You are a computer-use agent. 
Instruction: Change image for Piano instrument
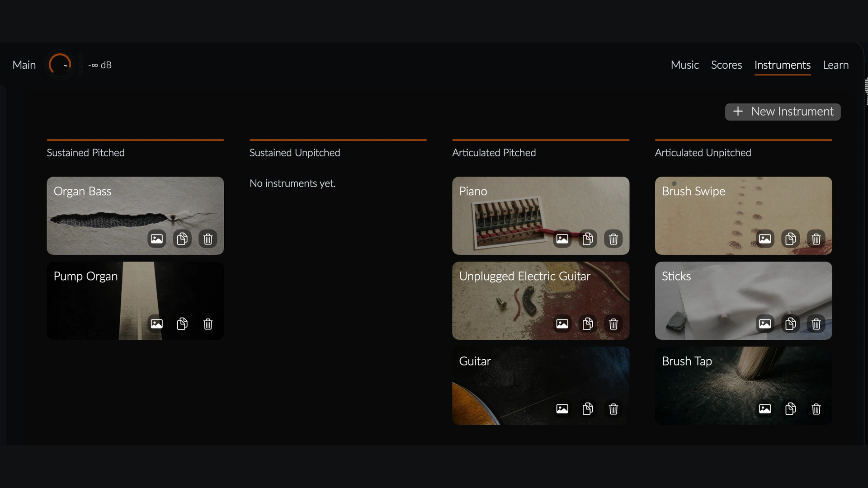562,239
